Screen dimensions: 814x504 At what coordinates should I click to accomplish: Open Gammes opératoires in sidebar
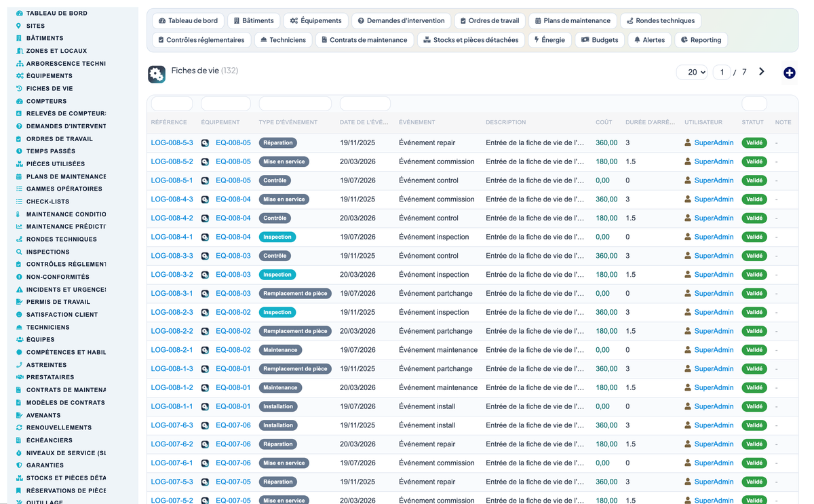(x=64, y=189)
